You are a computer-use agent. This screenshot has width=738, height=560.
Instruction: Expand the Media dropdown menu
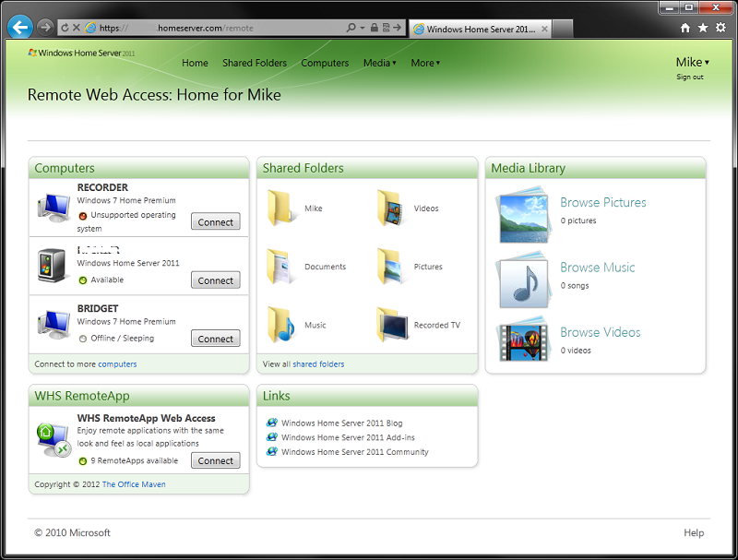click(x=379, y=63)
